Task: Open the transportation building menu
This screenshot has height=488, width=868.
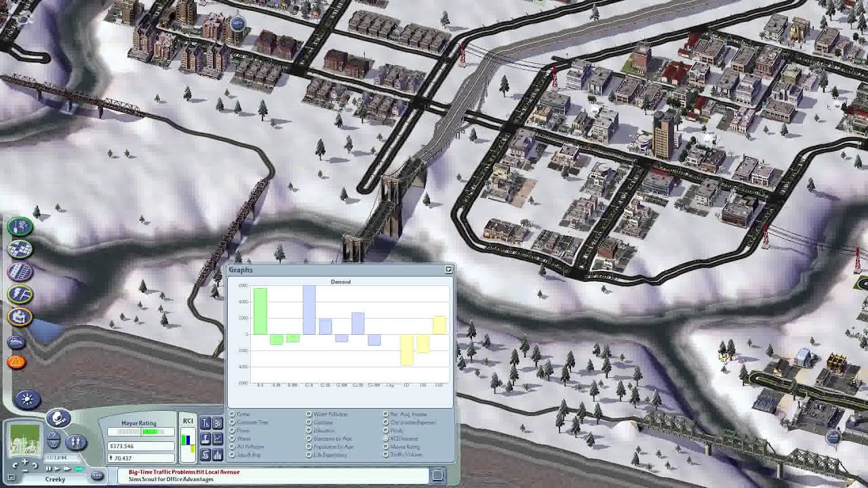Action: point(20,272)
